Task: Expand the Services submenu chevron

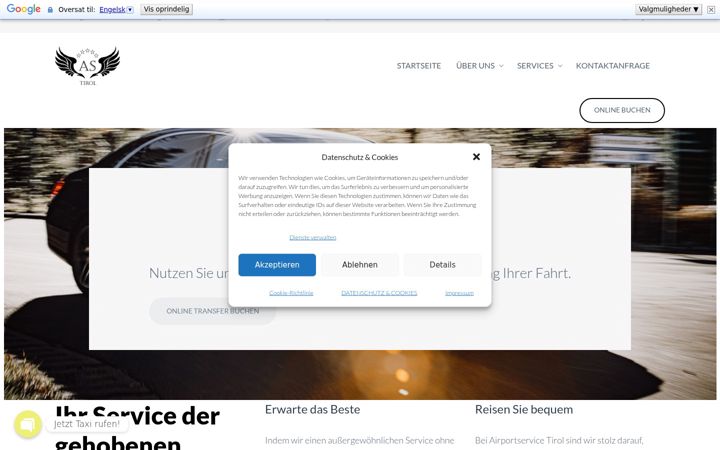Action: pos(560,66)
